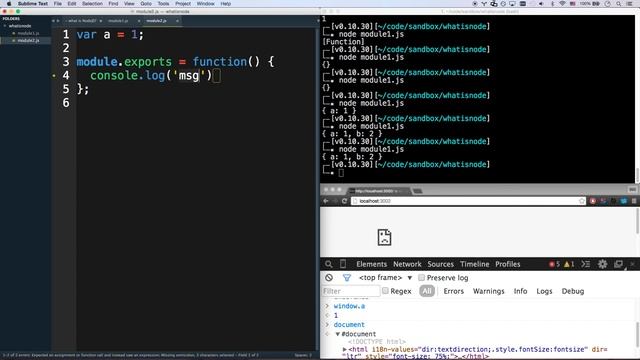640x360 pixels.
Task: Filter console by Debug
Action: pyautogui.click(x=573, y=291)
